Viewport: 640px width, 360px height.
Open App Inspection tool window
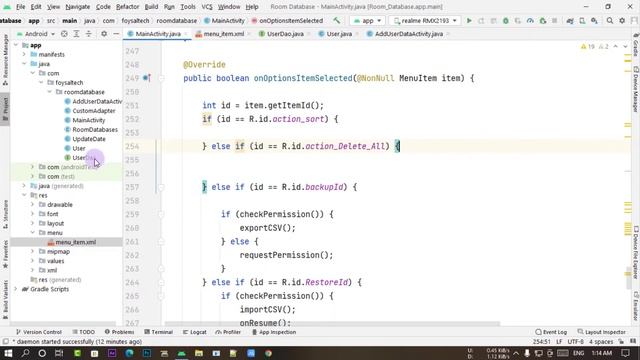click(274, 332)
